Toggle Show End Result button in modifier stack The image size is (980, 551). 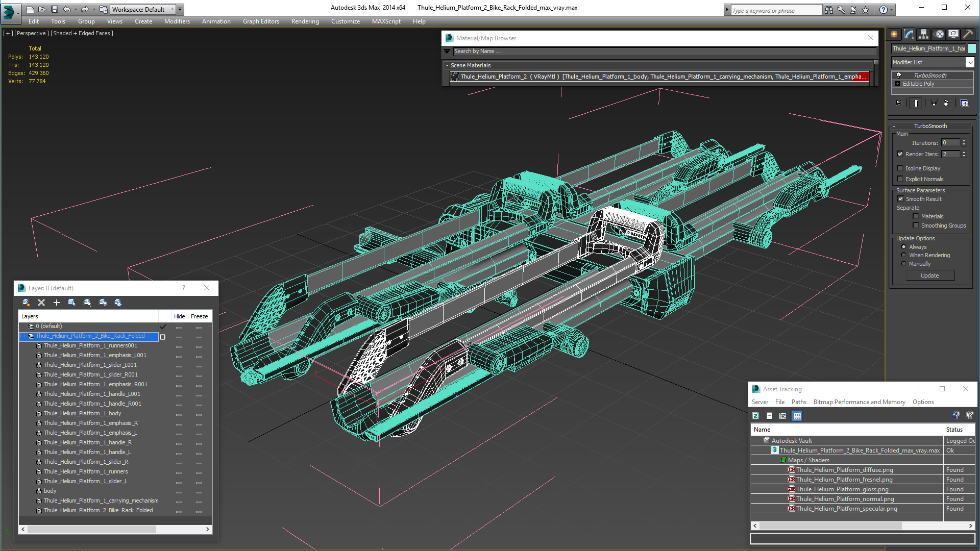(916, 103)
